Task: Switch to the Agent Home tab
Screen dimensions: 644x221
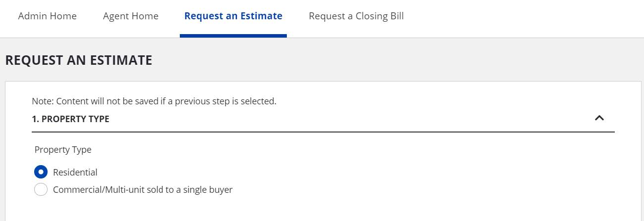Action: pos(131,16)
